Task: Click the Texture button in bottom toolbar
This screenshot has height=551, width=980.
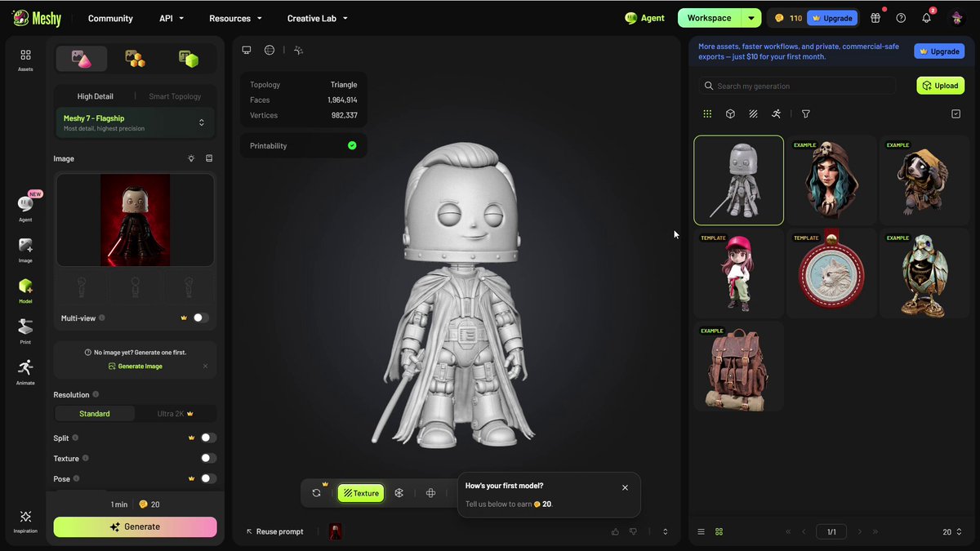Action: point(361,493)
